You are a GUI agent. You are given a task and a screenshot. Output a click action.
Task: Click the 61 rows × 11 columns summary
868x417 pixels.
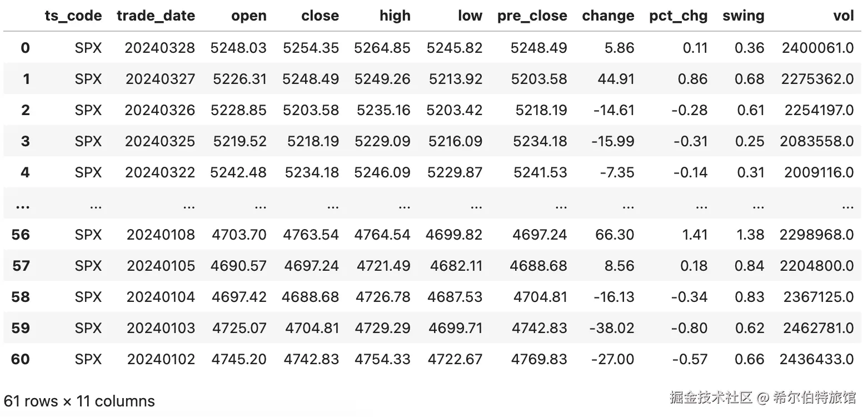[79, 401]
